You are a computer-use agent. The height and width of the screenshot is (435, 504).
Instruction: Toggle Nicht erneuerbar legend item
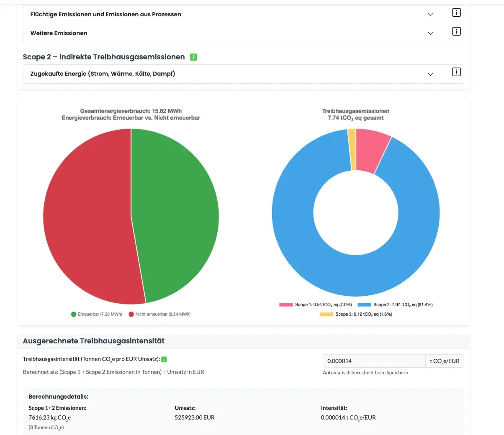click(159, 314)
